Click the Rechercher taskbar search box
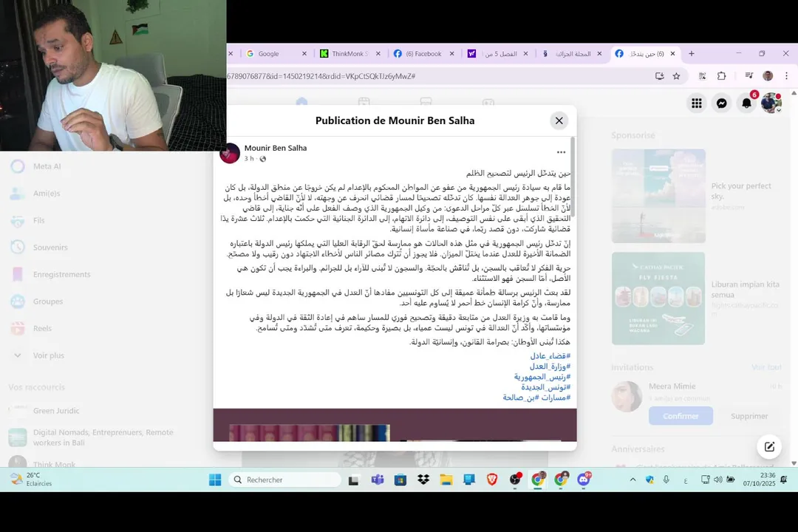 (x=285, y=480)
